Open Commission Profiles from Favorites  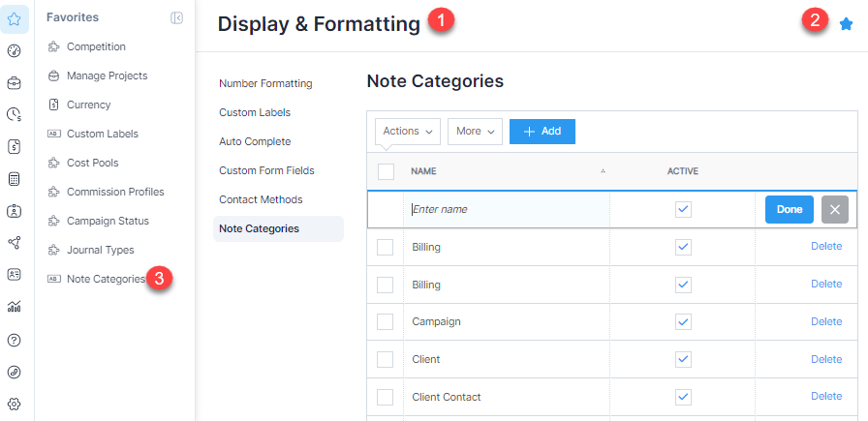tap(115, 192)
